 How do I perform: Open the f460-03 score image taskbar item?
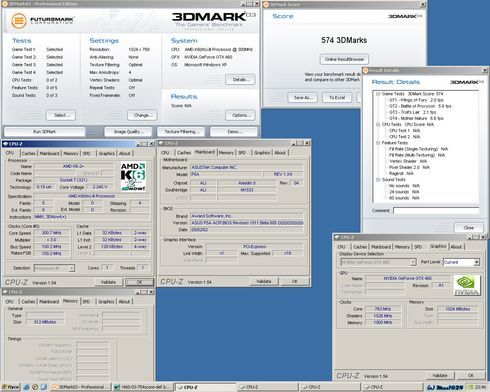[143, 387]
